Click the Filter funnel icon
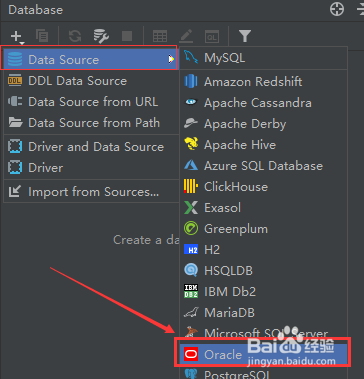 245,36
